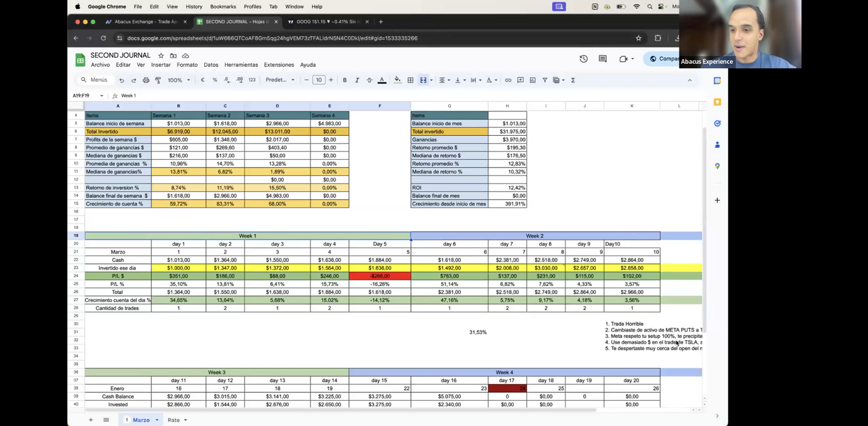Screen dimensions: 868x426
Task: Open the fill color picker
Action: pyautogui.click(x=397, y=80)
